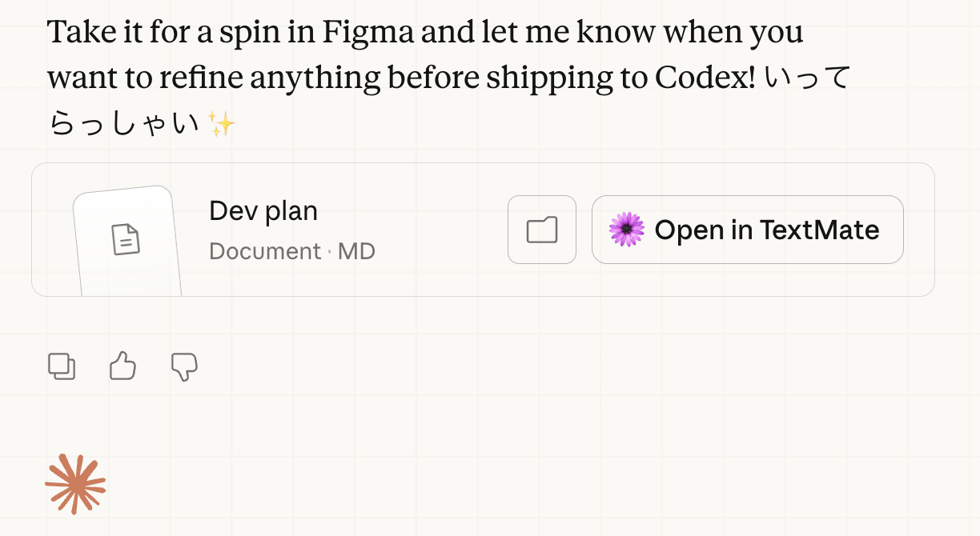Click the "MD" file type label
Screen dimensions: 980x536
point(356,251)
